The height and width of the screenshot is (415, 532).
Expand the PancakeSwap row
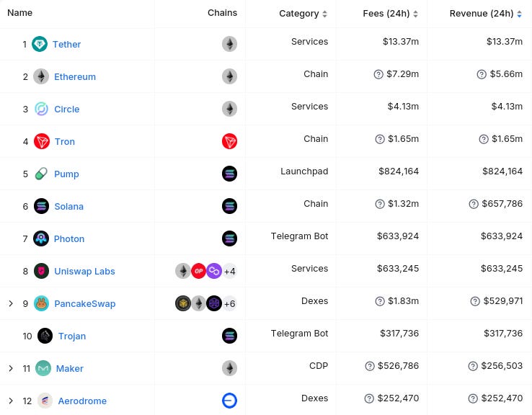[x=11, y=303]
